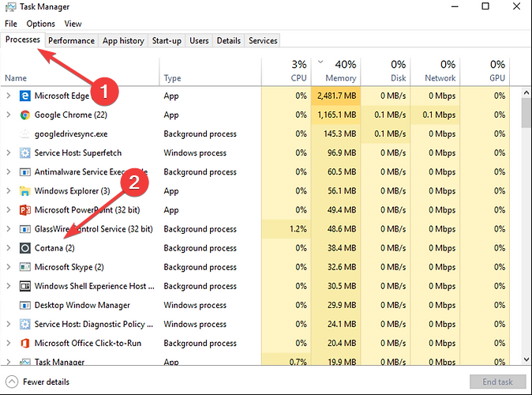Expand Service Host: Superfetch row
The width and height of the screenshot is (532, 395).
[x=9, y=152]
